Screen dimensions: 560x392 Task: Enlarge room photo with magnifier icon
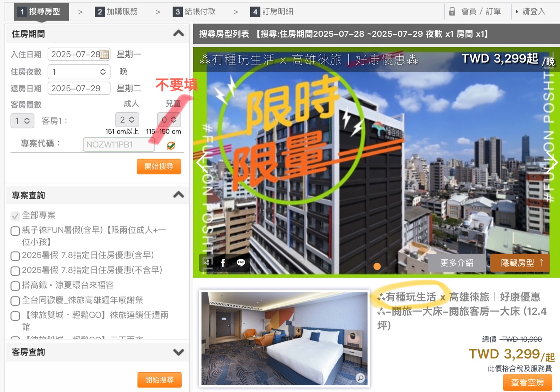coord(360,378)
